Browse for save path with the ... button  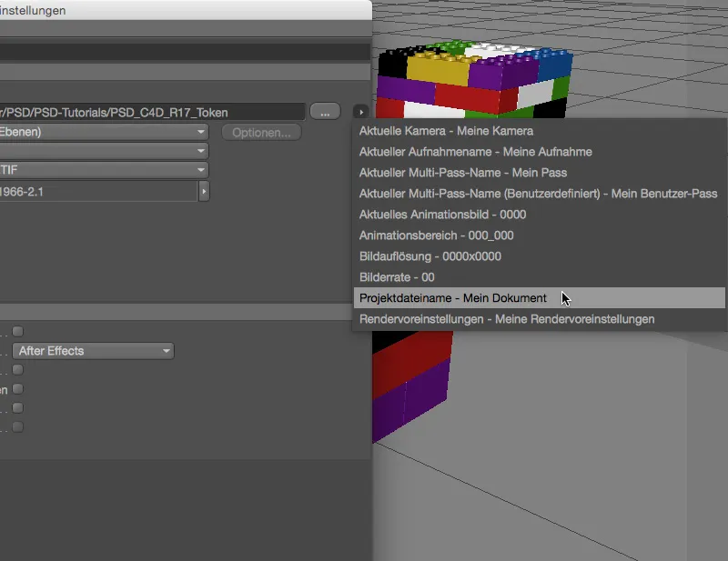pos(325,112)
